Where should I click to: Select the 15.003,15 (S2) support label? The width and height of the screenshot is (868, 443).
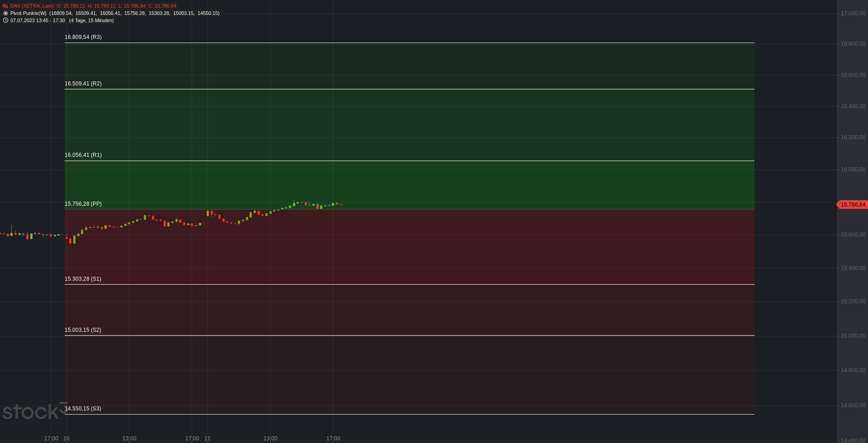pyautogui.click(x=83, y=330)
